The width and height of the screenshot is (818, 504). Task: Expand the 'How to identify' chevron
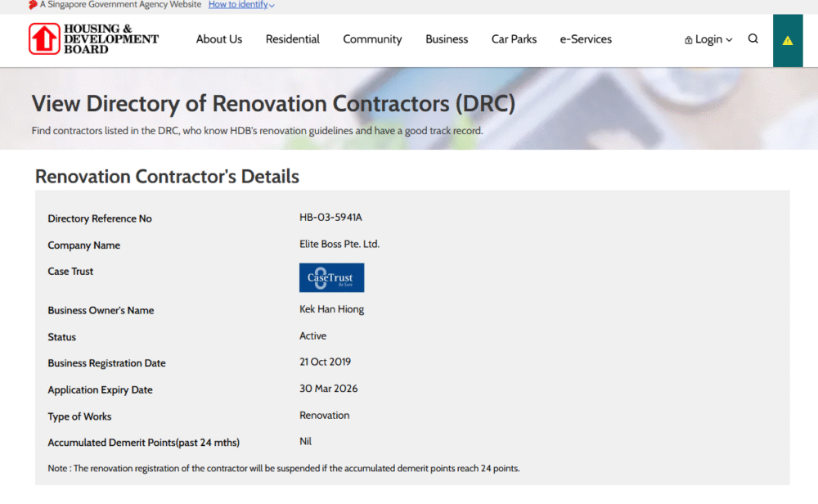pyautogui.click(x=272, y=5)
